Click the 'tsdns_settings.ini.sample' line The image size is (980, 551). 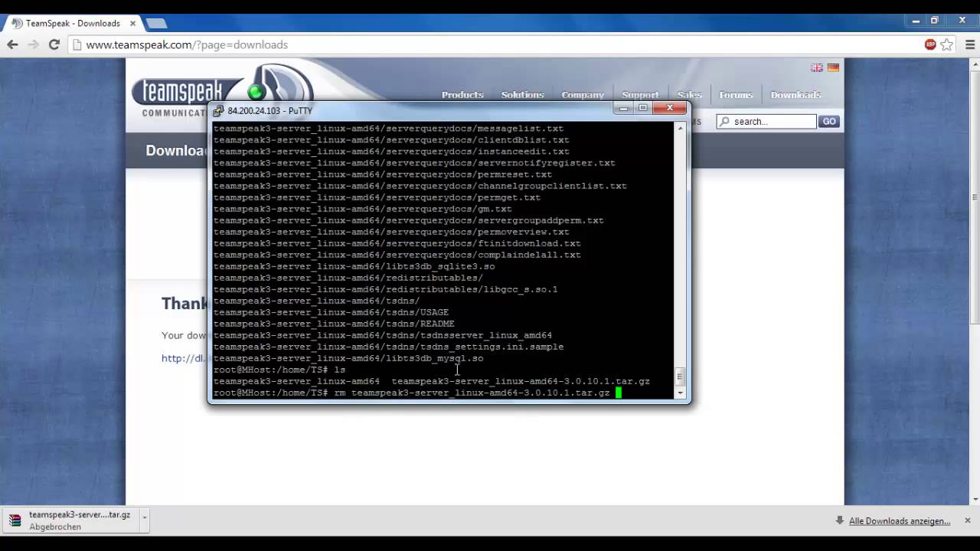click(x=388, y=347)
